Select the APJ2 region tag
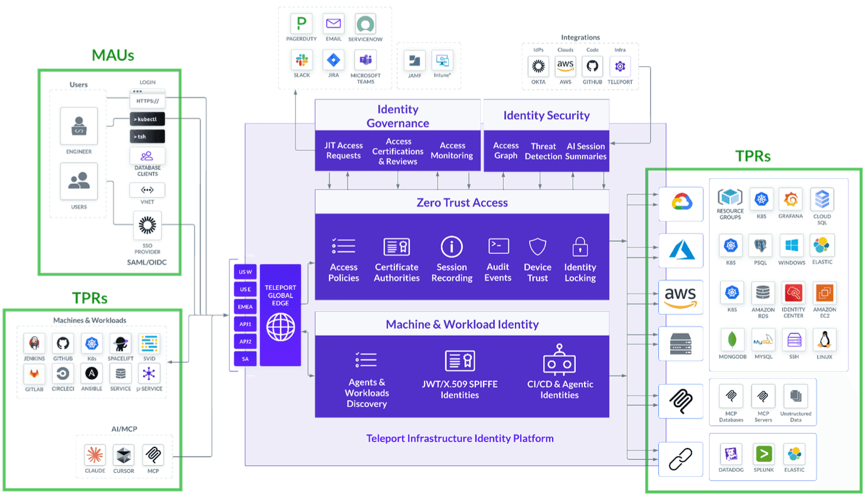The height and width of the screenshot is (497, 868). (x=245, y=341)
